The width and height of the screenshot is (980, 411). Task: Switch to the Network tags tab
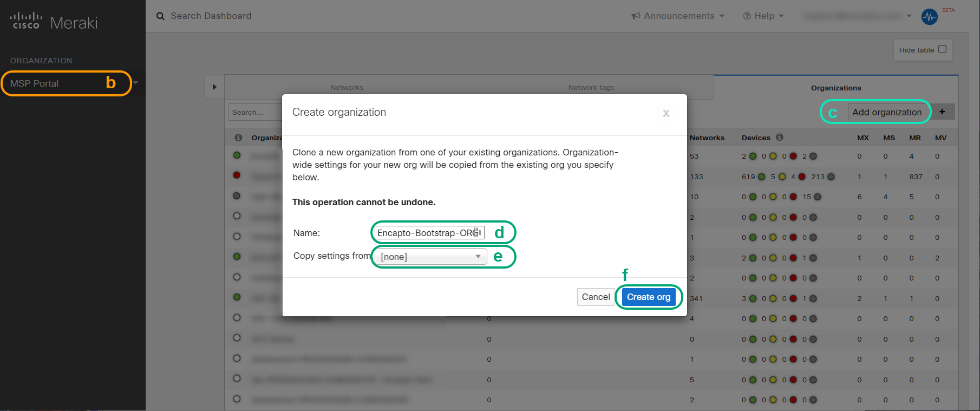(x=591, y=87)
